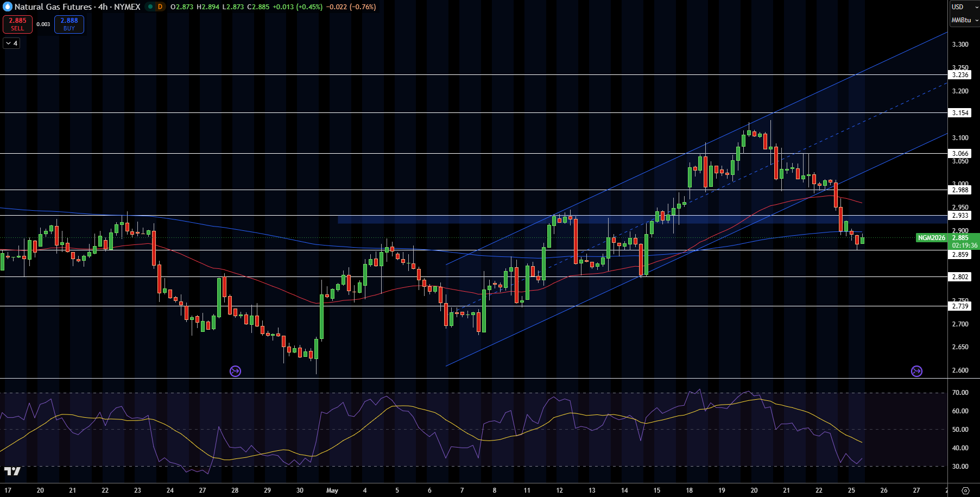Select the 3.236 horizontal line price label

pyautogui.click(x=960, y=75)
